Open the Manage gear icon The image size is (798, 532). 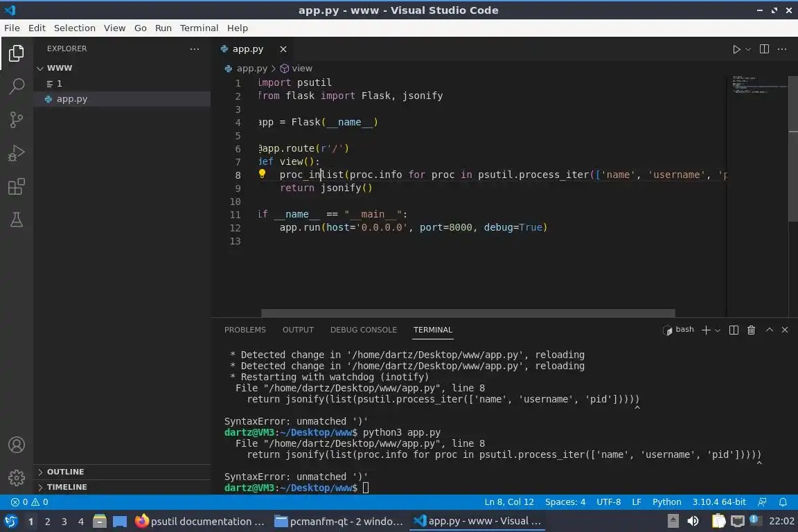(17, 477)
